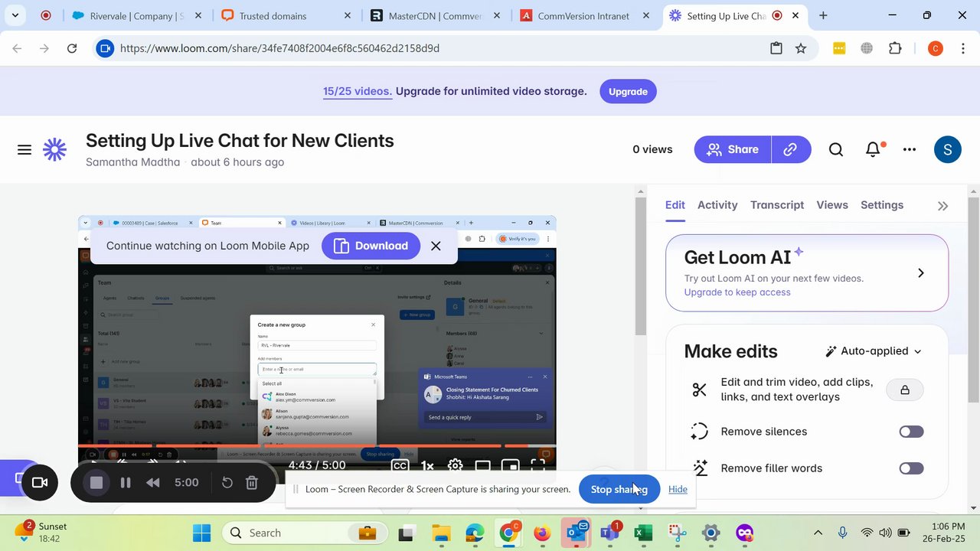Viewport: 980px width, 551px height.
Task: Stop the Loom recording with square button
Action: point(96,483)
